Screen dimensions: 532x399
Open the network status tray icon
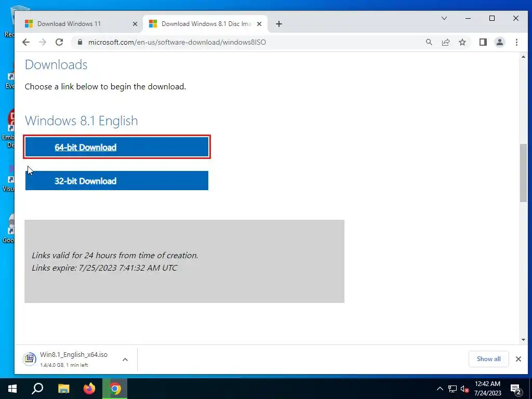(x=453, y=389)
